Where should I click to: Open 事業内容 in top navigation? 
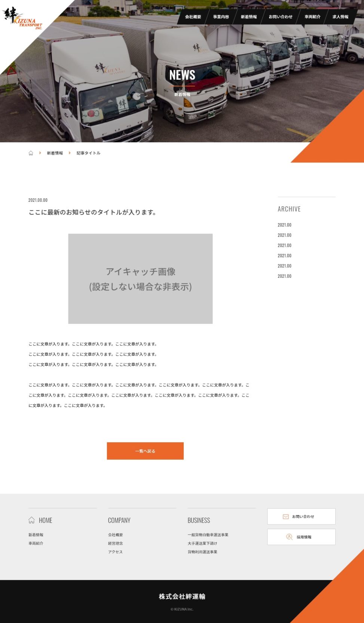pos(221,17)
